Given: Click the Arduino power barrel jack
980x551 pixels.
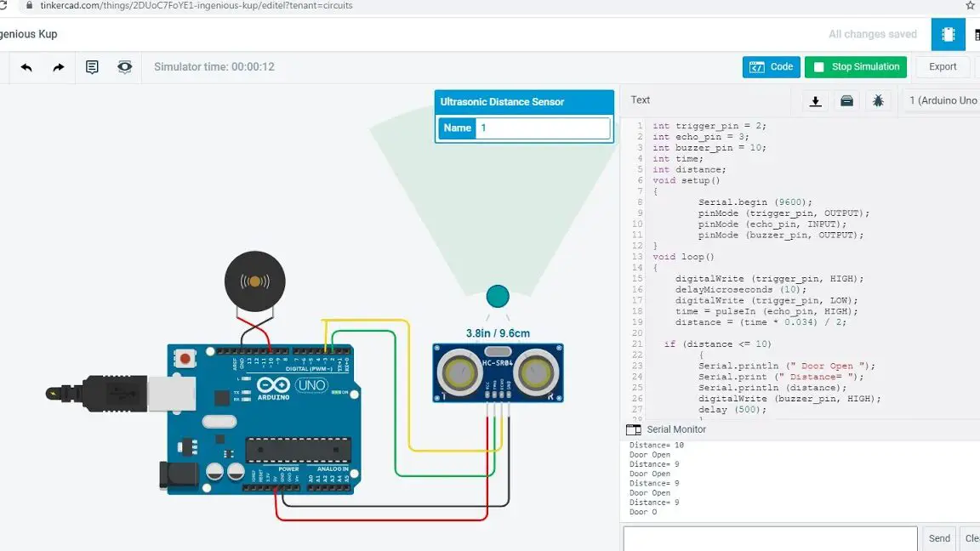Looking at the screenshot, I should click(178, 474).
